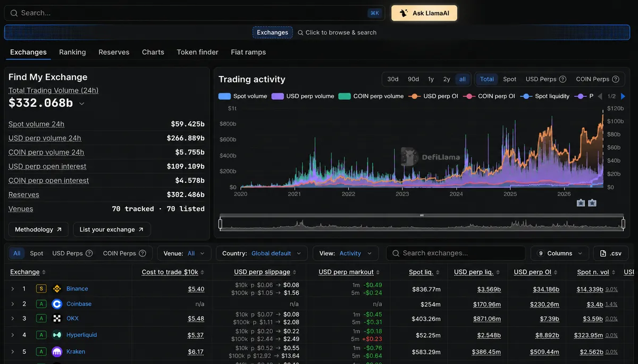Image resolution: width=638 pixels, height=364 pixels.
Task: Download the .csv export
Action: pyautogui.click(x=611, y=253)
